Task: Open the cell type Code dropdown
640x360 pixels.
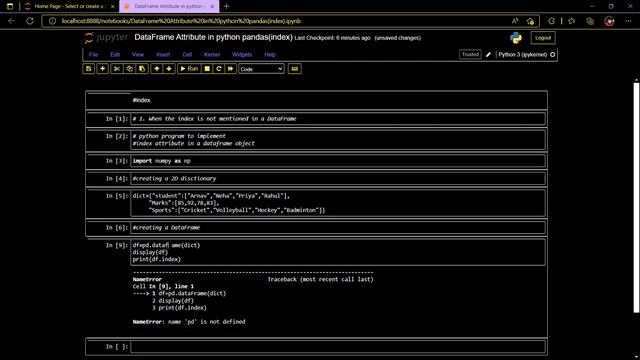Action: pyautogui.click(x=261, y=69)
